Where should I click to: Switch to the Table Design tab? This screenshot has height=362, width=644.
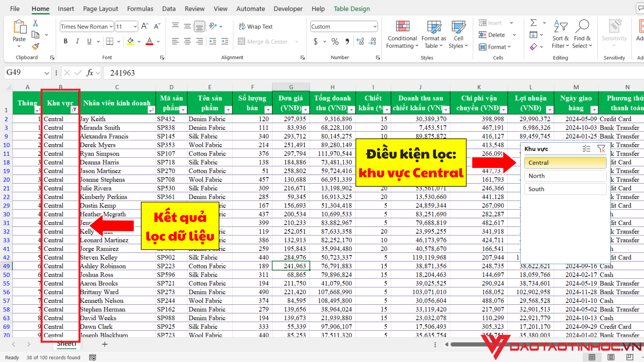[352, 8]
